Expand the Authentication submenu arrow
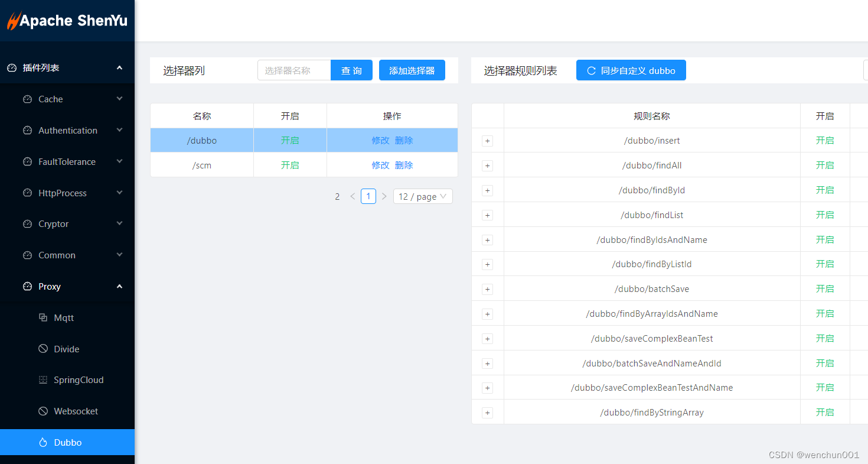The height and width of the screenshot is (464, 868). coord(119,130)
